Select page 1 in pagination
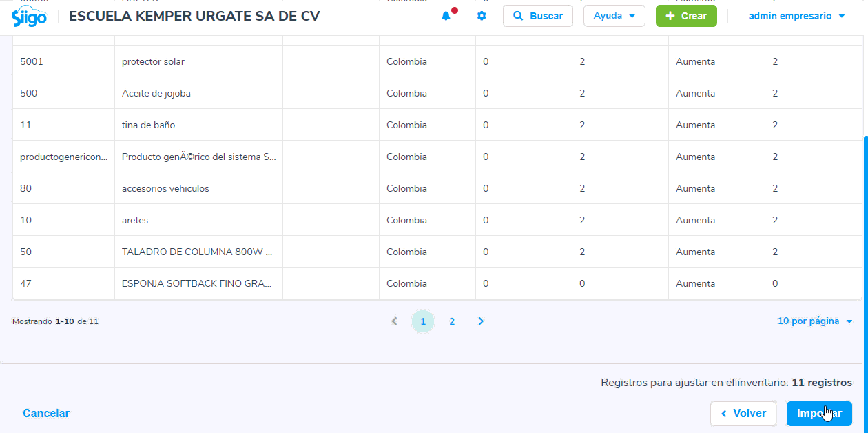This screenshot has height=433, width=868. coord(423,321)
